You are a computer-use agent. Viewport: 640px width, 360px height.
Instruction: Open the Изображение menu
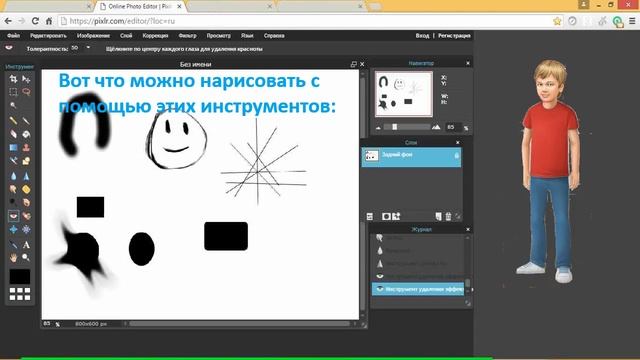pos(93,36)
